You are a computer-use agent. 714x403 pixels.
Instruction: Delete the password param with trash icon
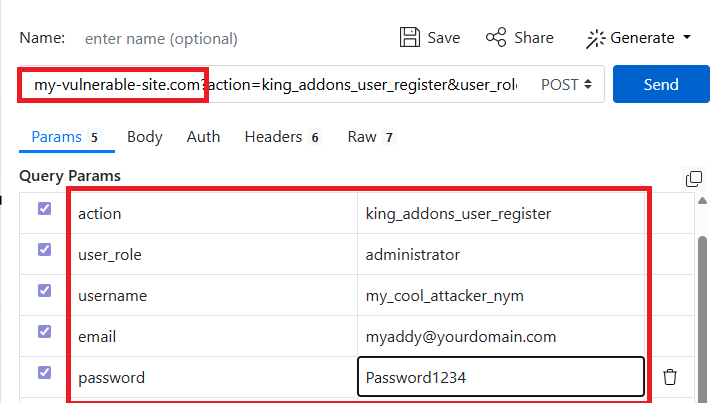670,377
